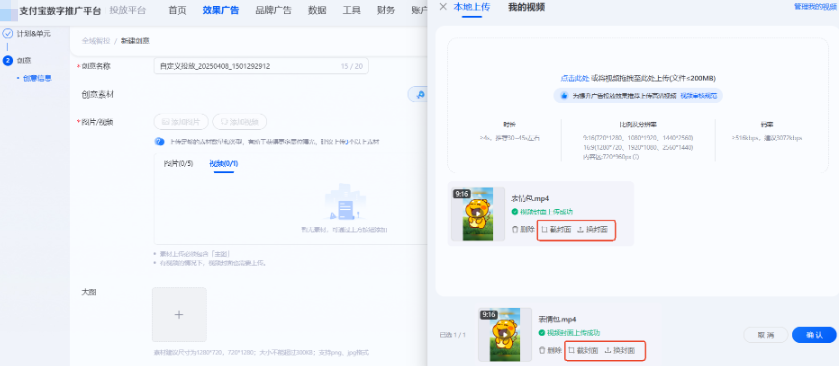Click the 取消 button
839x366 pixels.
[x=766, y=335]
